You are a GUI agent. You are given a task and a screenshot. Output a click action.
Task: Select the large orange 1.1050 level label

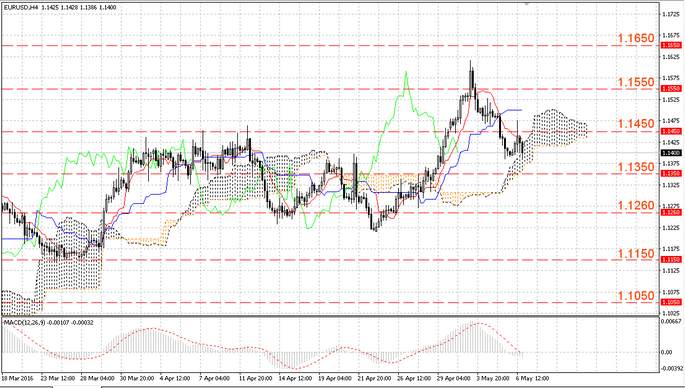[636, 296]
